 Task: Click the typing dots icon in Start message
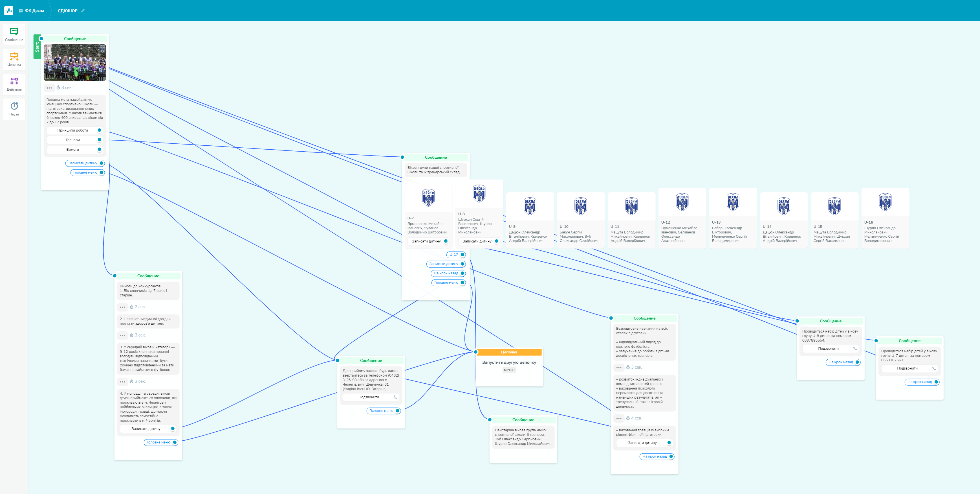(49, 88)
